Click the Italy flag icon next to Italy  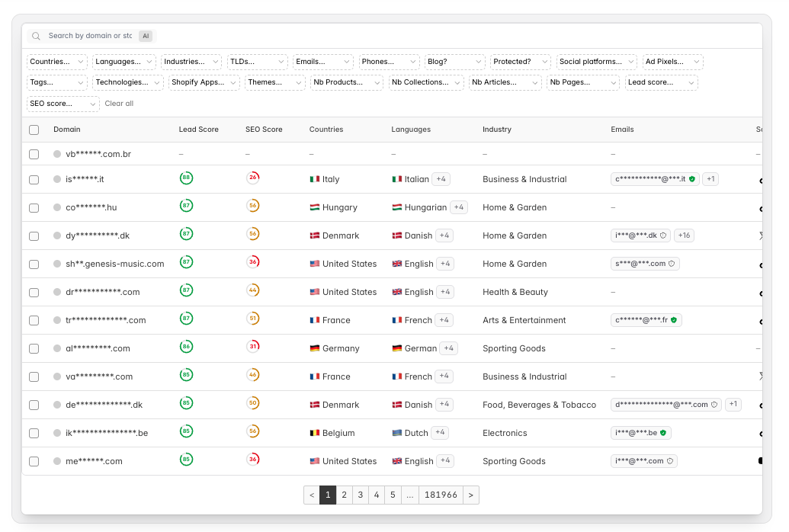click(315, 178)
